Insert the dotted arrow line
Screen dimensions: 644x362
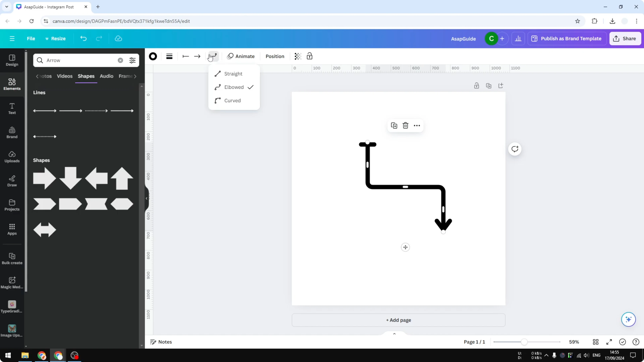pyautogui.click(x=96, y=111)
